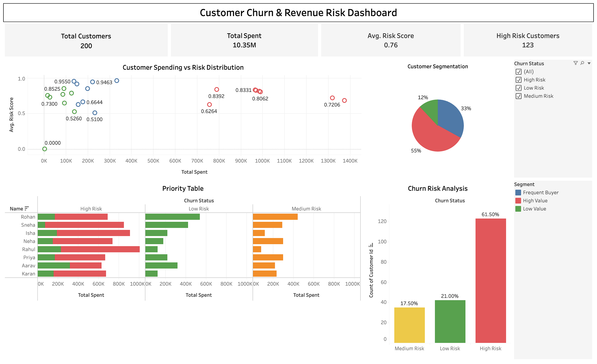Select the red High Risk 61.50% bar

coord(491,281)
